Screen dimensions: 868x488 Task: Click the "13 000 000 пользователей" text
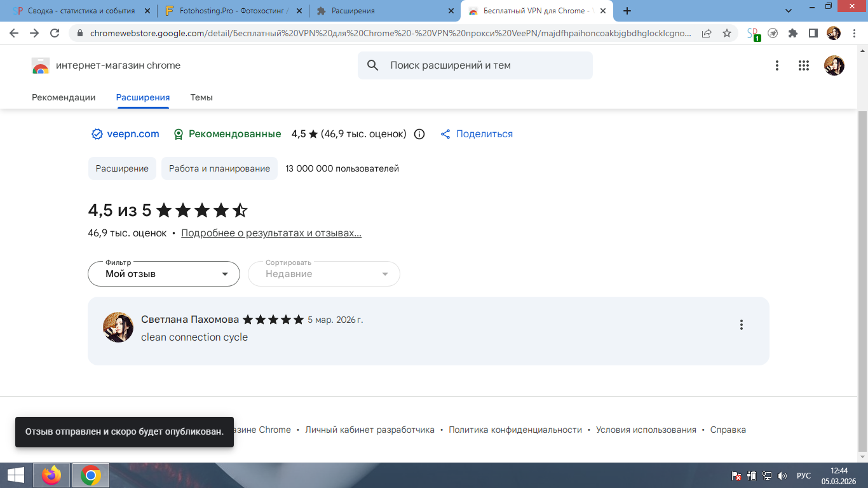(x=342, y=168)
